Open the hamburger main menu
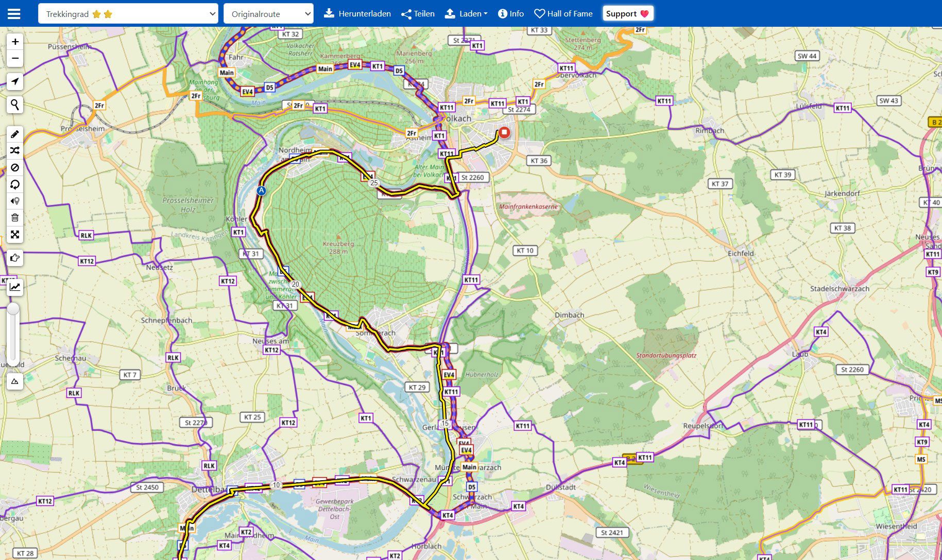 (14, 14)
